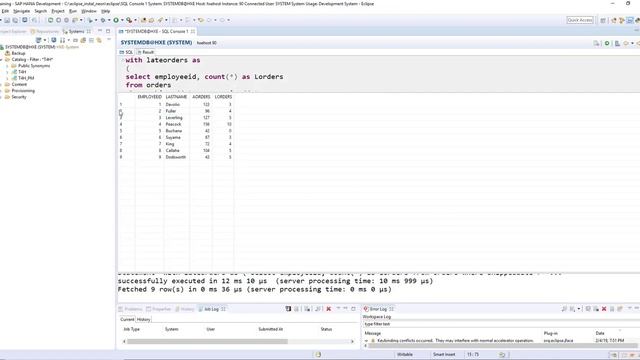Image resolution: width=640 pixels, height=360 pixels.
Task: Click the green Run button in main toolbar
Action: (x=116, y=20)
